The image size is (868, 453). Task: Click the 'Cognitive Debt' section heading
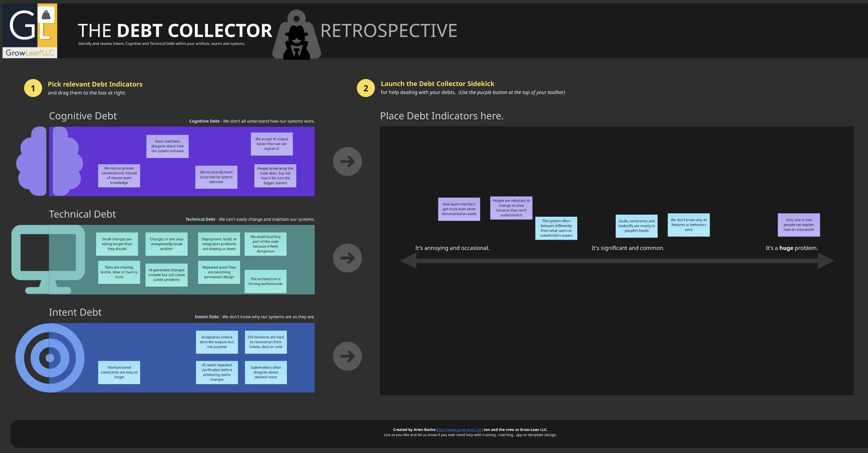83,116
